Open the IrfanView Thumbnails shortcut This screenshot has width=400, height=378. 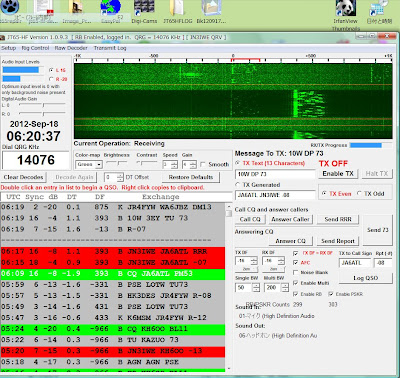[x=346, y=15]
